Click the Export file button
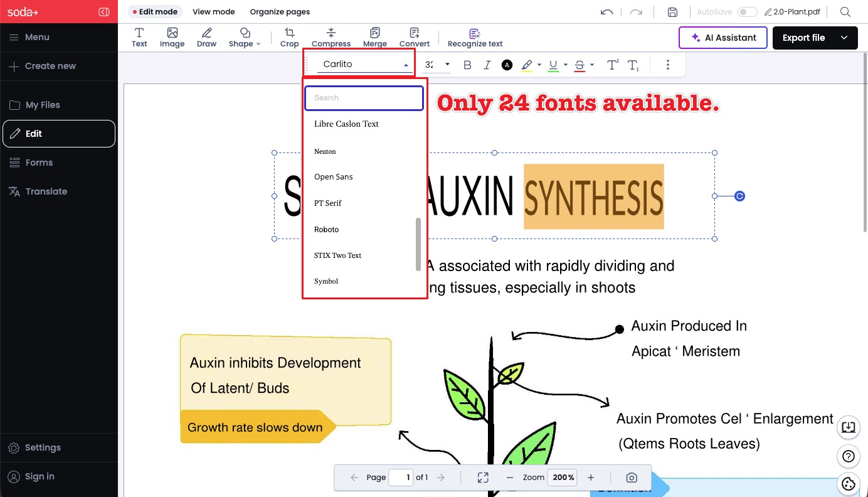The image size is (868, 497). tap(803, 38)
